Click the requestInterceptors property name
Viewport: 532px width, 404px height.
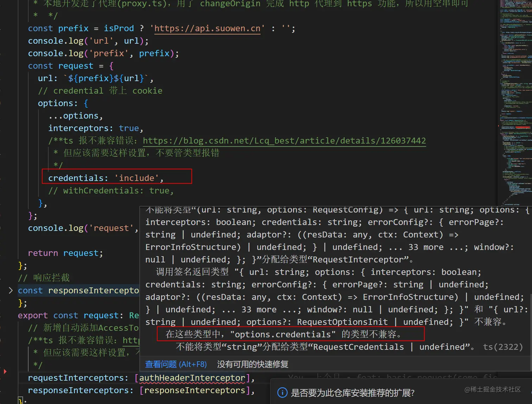(x=76, y=378)
